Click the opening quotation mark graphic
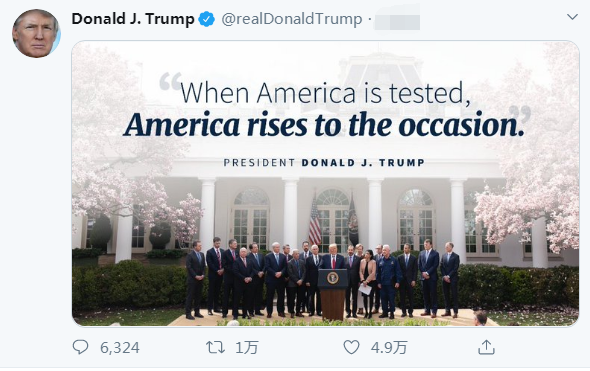The image size is (590, 371). tap(170, 81)
